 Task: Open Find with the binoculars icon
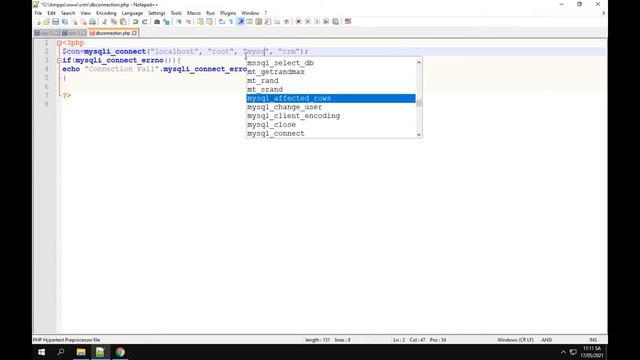click(157, 22)
